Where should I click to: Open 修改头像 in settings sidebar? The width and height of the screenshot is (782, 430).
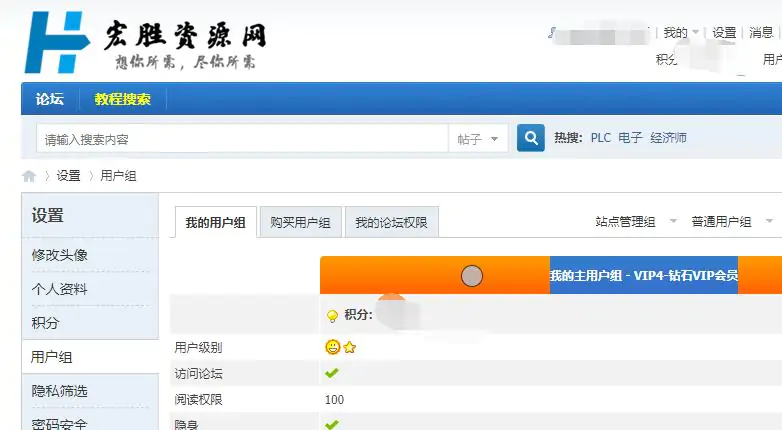coord(60,255)
